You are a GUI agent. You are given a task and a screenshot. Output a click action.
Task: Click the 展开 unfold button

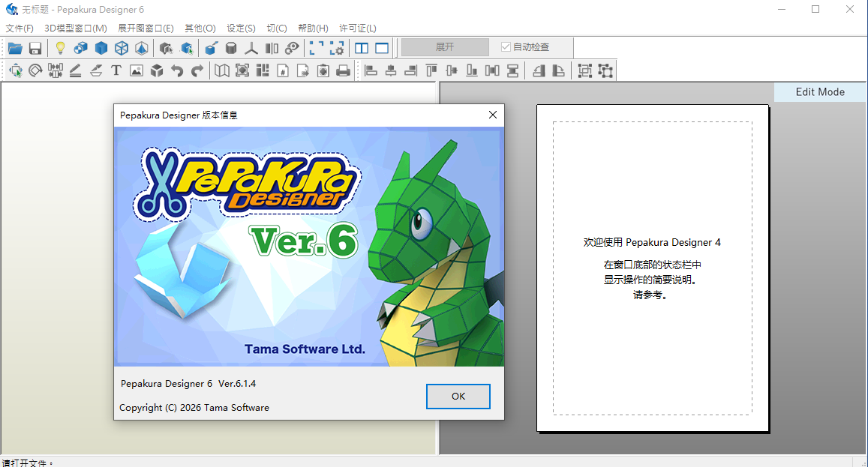coord(444,47)
